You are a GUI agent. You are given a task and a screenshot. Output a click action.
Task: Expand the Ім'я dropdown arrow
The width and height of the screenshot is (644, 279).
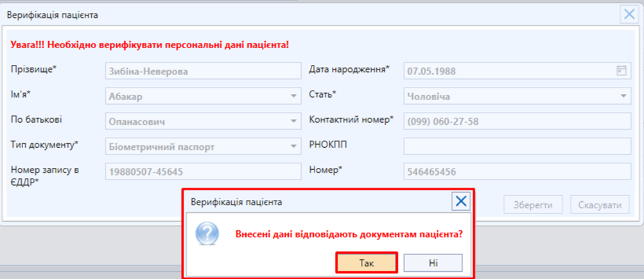pos(293,96)
